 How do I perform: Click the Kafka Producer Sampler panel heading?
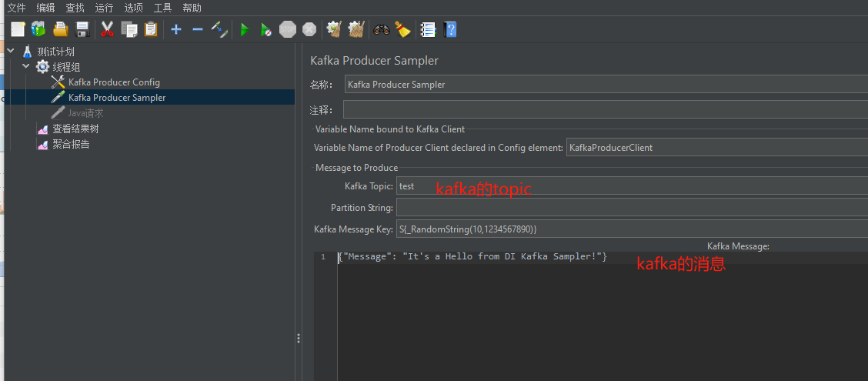click(374, 60)
